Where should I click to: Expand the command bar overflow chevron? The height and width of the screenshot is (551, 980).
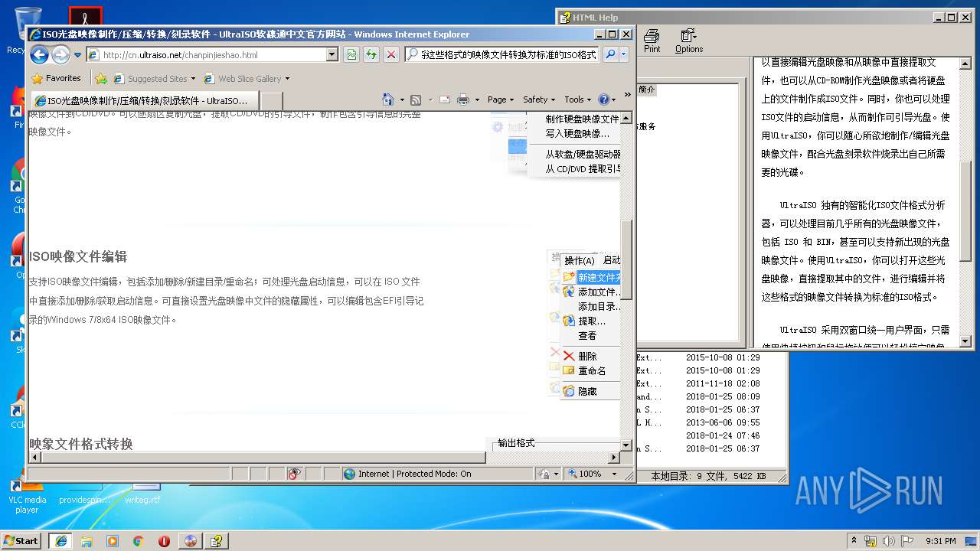pyautogui.click(x=628, y=95)
